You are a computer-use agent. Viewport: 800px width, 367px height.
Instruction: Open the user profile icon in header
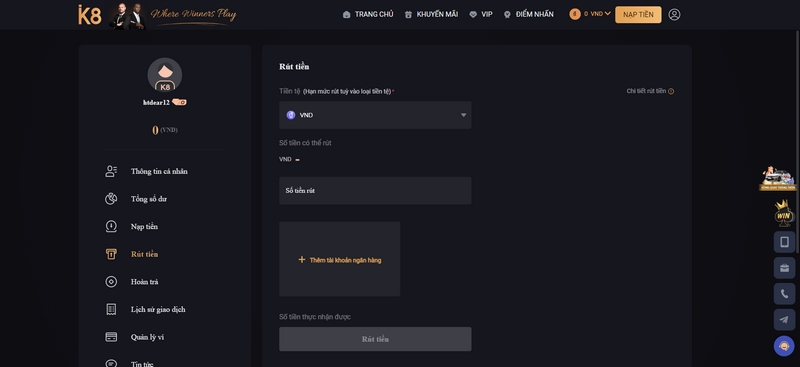click(x=674, y=14)
